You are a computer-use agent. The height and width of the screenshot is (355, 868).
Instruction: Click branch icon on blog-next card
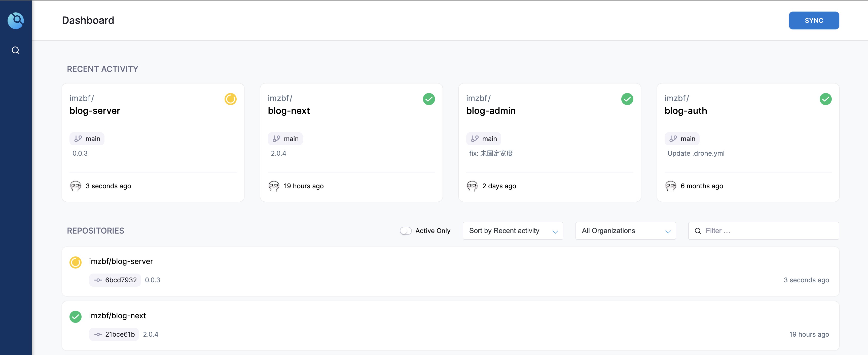coord(277,139)
